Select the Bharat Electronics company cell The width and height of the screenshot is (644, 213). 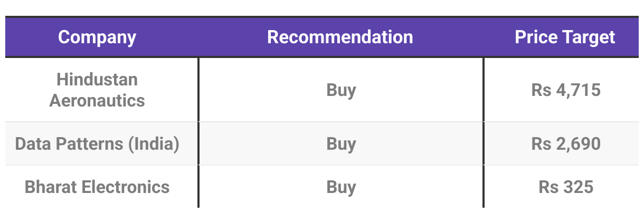(97, 187)
